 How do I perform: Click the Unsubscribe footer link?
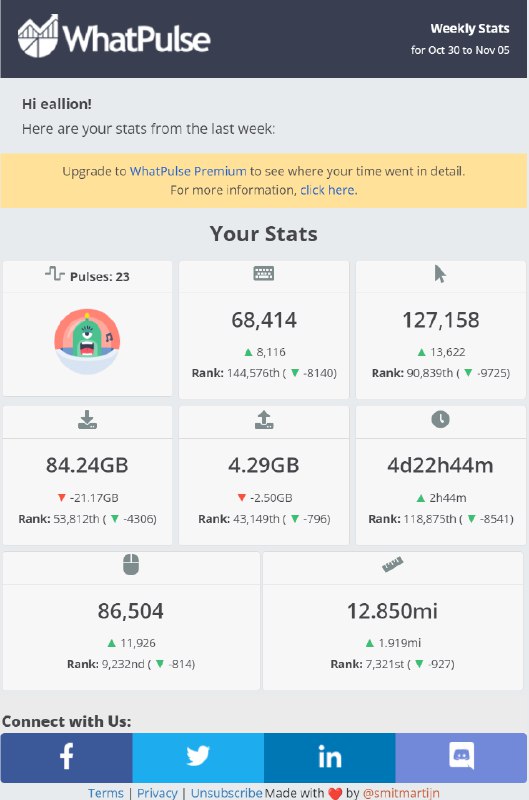coord(226,793)
